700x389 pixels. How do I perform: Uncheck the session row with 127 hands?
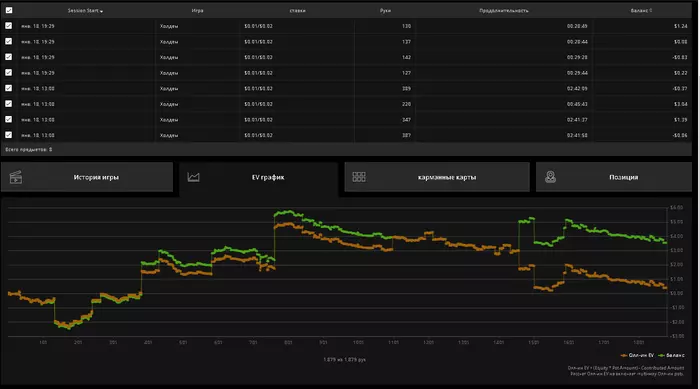pos(8,72)
